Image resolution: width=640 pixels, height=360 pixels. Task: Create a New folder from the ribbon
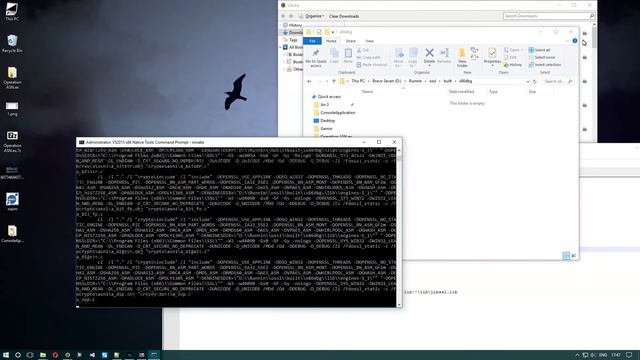[x=462, y=58]
